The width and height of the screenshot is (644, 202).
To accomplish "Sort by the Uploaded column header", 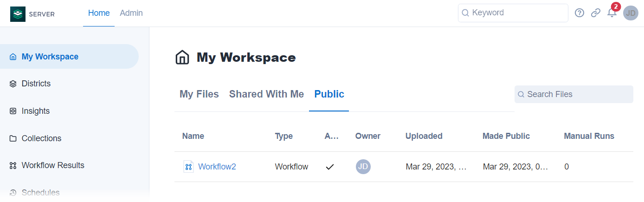I will coord(424,136).
